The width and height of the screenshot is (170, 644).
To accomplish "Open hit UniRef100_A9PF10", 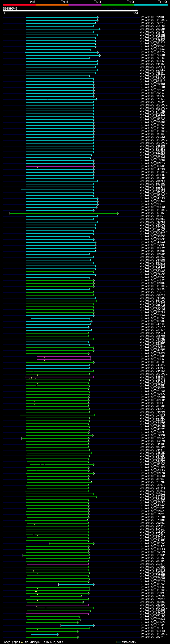I will pos(152,23).
